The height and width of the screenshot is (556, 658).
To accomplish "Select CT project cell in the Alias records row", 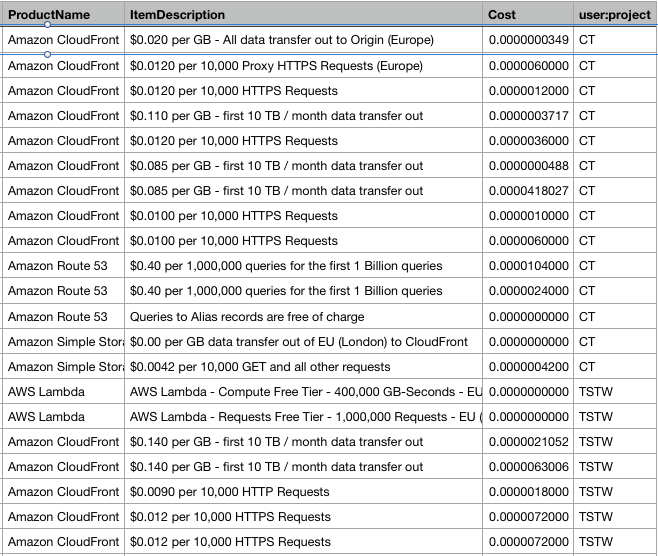I will 615,317.
